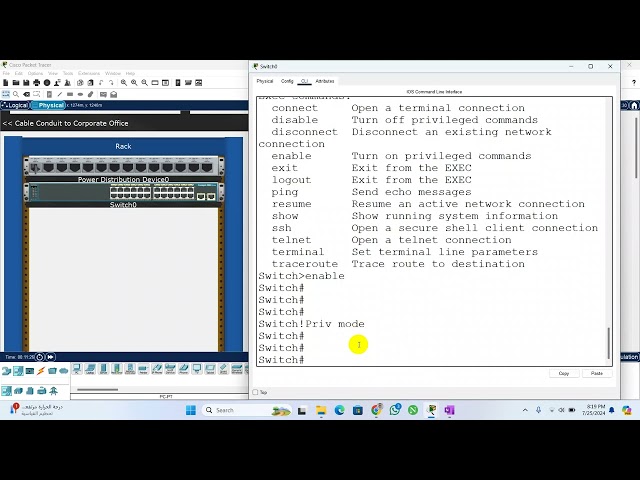640x480 pixels.
Task: Open the Edit menu
Action: (19, 73)
